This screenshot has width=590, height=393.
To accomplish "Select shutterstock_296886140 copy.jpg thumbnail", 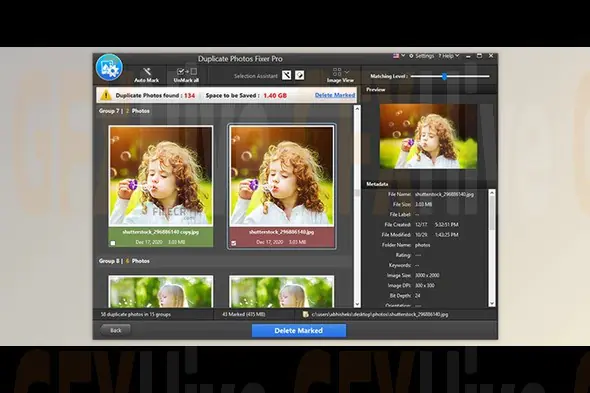I will point(161,176).
